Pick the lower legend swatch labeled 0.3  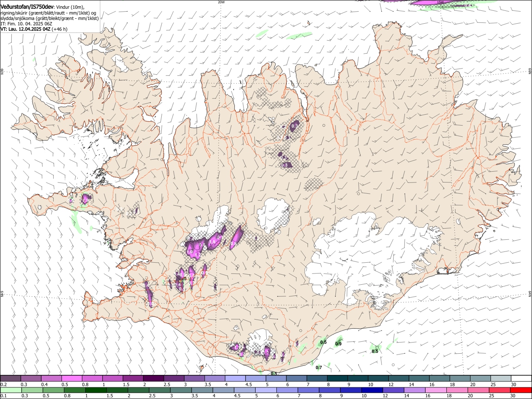tap(32, 390)
